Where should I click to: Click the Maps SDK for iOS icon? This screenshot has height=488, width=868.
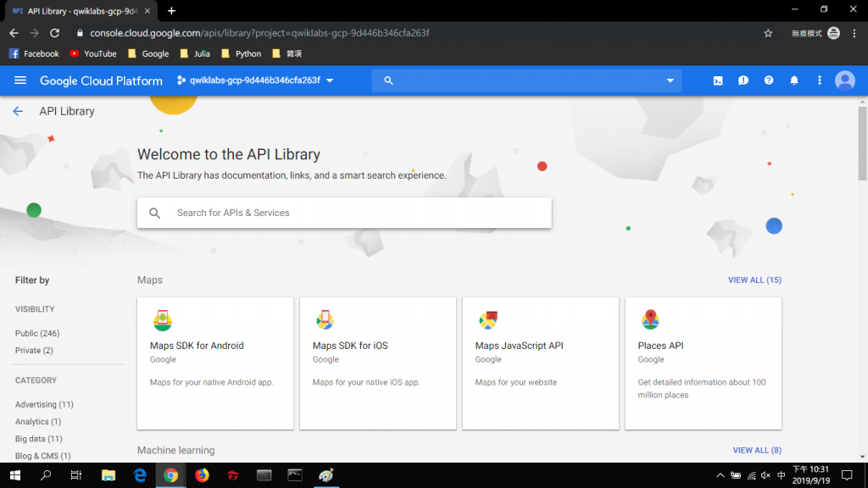pyautogui.click(x=325, y=320)
